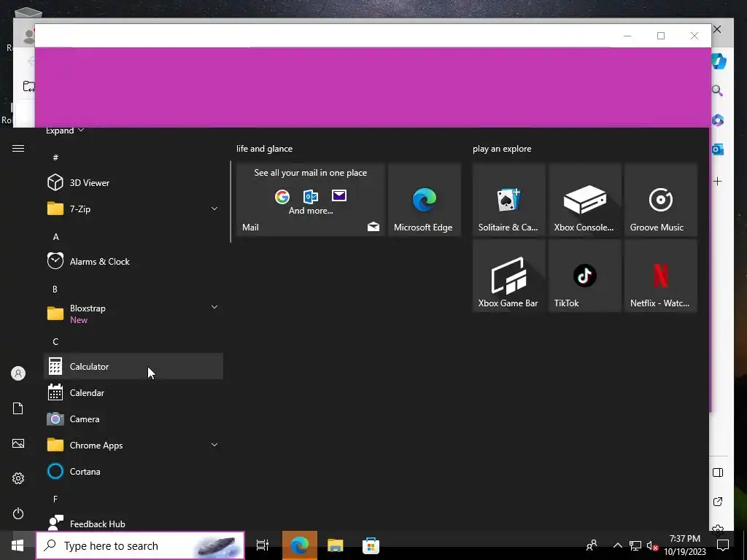The image size is (747, 560).
Task: Open the user account icon
Action: tap(18, 373)
